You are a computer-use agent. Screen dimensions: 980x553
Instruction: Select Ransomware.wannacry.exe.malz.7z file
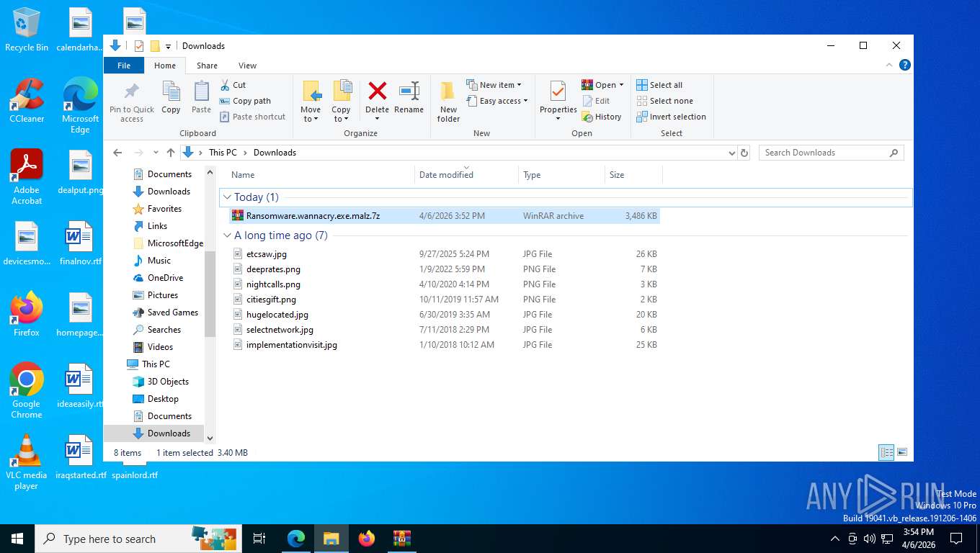(445, 216)
